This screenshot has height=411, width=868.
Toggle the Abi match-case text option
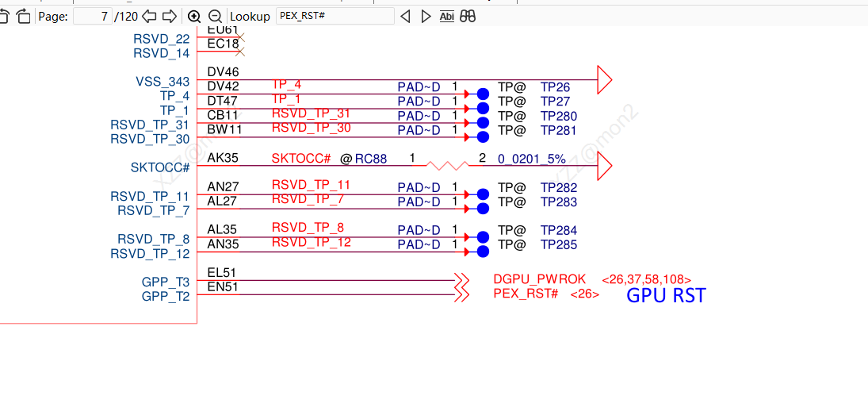[x=447, y=17]
